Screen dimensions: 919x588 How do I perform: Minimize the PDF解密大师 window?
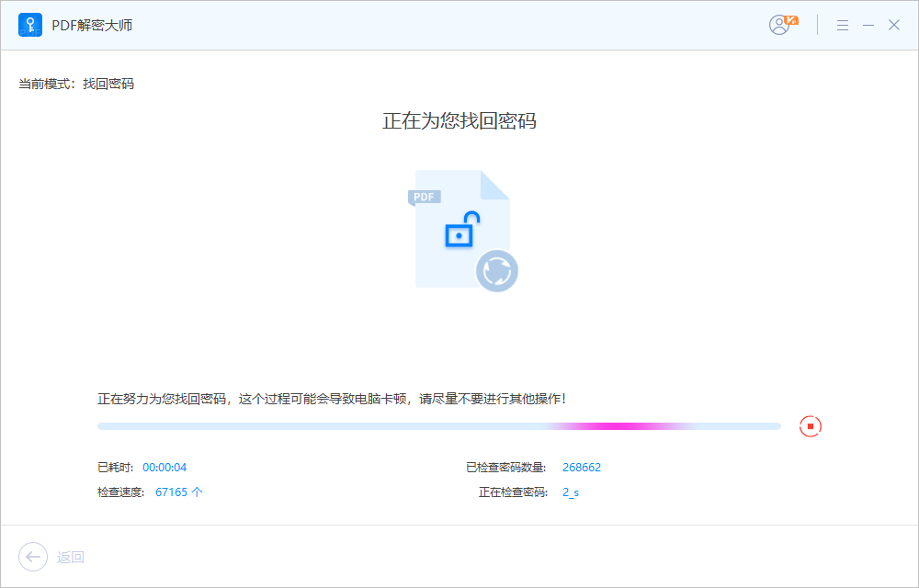[868, 25]
